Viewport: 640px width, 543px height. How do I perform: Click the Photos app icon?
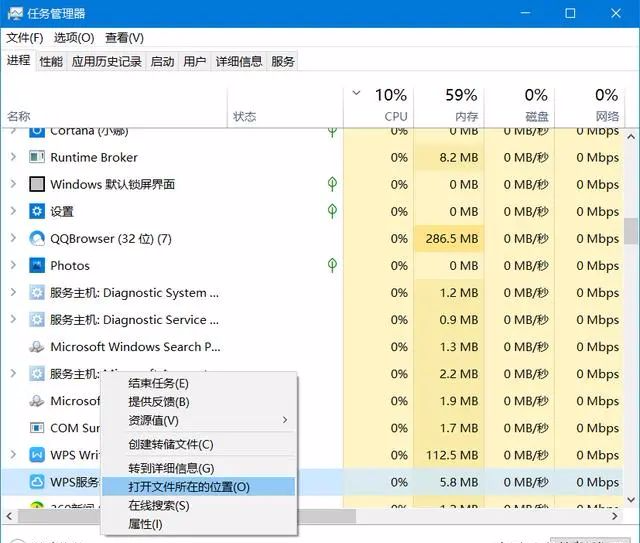pos(37,265)
